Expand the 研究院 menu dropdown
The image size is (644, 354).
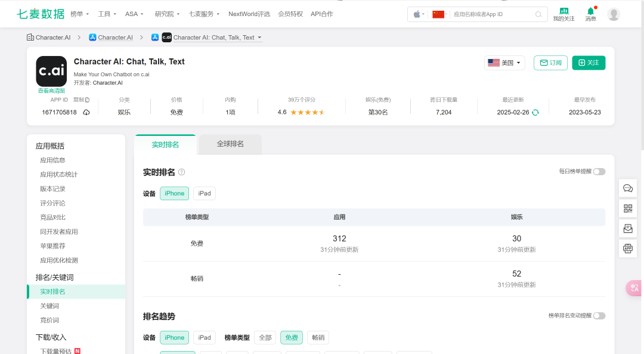(167, 14)
